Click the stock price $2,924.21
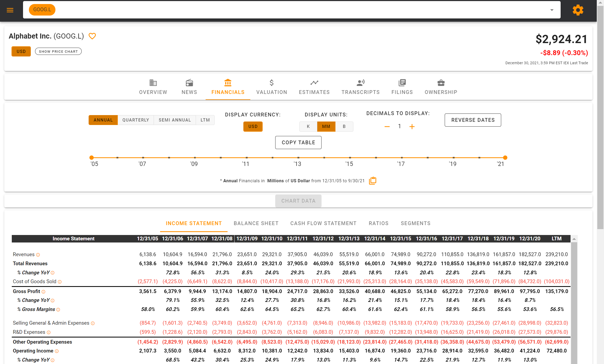The width and height of the screenshot is (604, 364). point(561,39)
